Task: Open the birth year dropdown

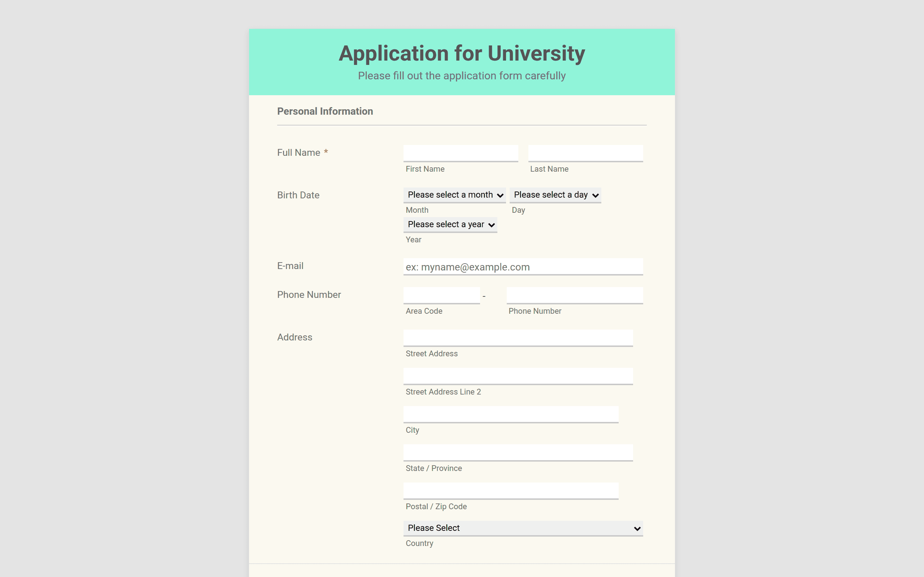Action: [x=450, y=225]
